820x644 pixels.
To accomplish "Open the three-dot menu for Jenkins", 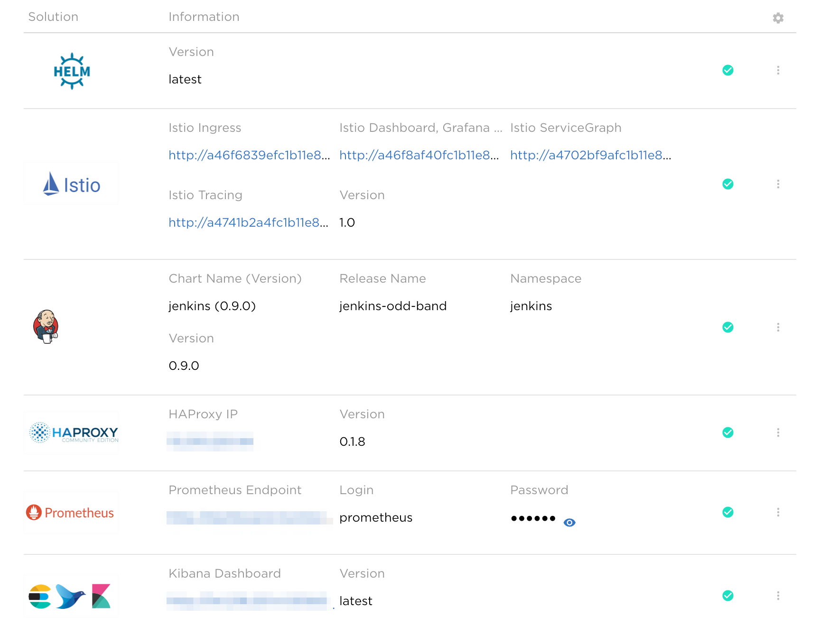I will click(x=778, y=327).
